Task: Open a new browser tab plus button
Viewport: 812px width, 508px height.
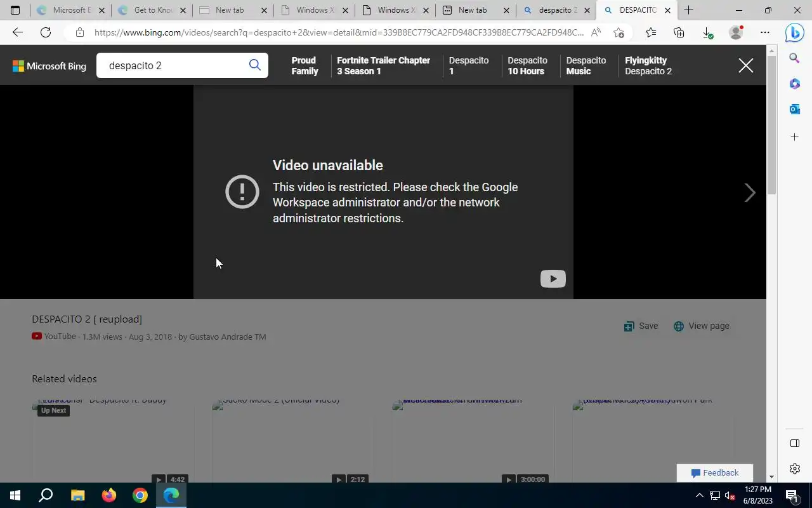Action: 688,10
